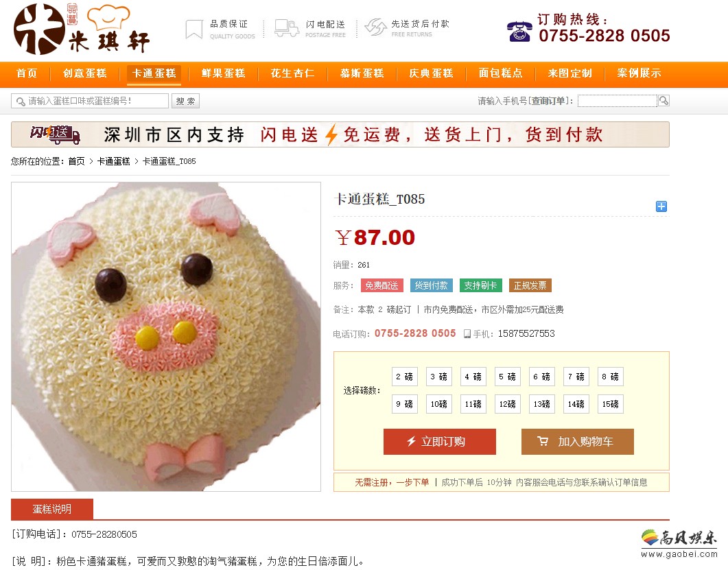Click the free returns arrows icon
Screen dimensions: 728x570
pyautogui.click(x=375, y=27)
